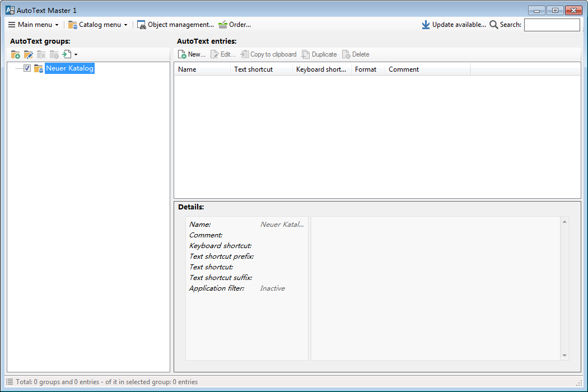
Task: Click the status bar 'Total: 0 groups' text
Action: pyautogui.click(x=107, y=382)
